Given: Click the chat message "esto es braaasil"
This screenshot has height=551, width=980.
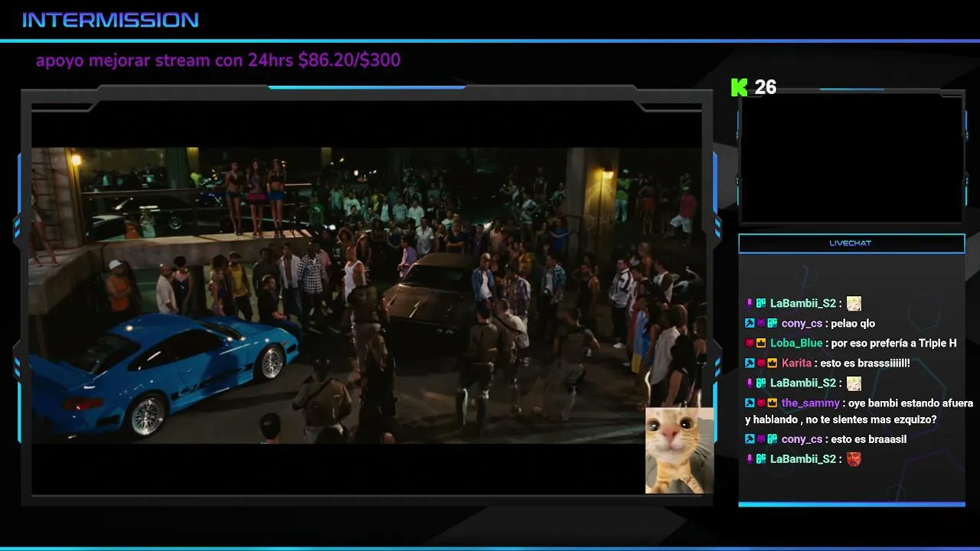Looking at the screenshot, I should coord(869,439).
